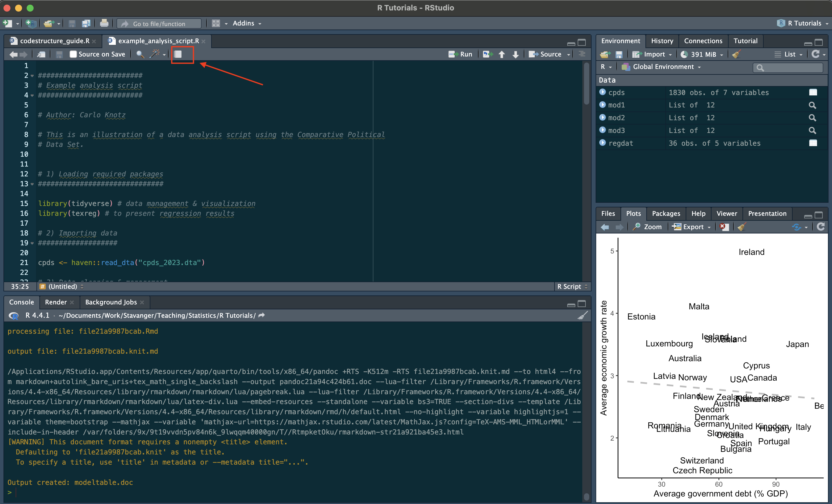
Task: Click the clear console broom icon
Action: click(582, 315)
